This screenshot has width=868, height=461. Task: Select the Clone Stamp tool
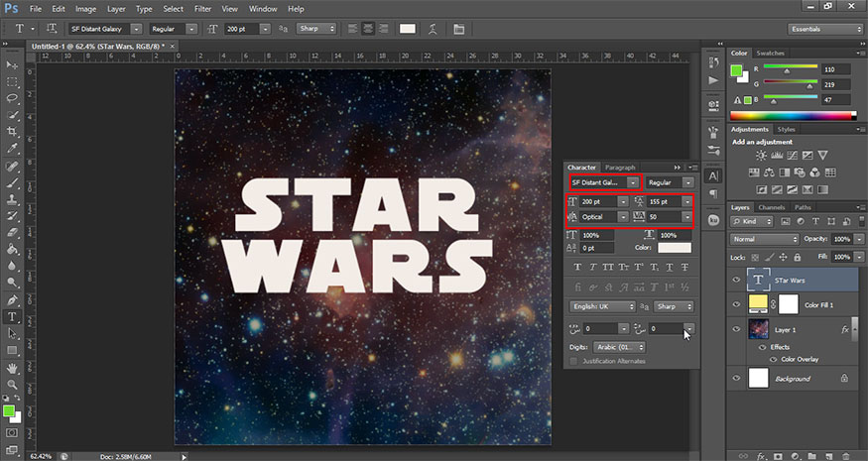(x=12, y=199)
